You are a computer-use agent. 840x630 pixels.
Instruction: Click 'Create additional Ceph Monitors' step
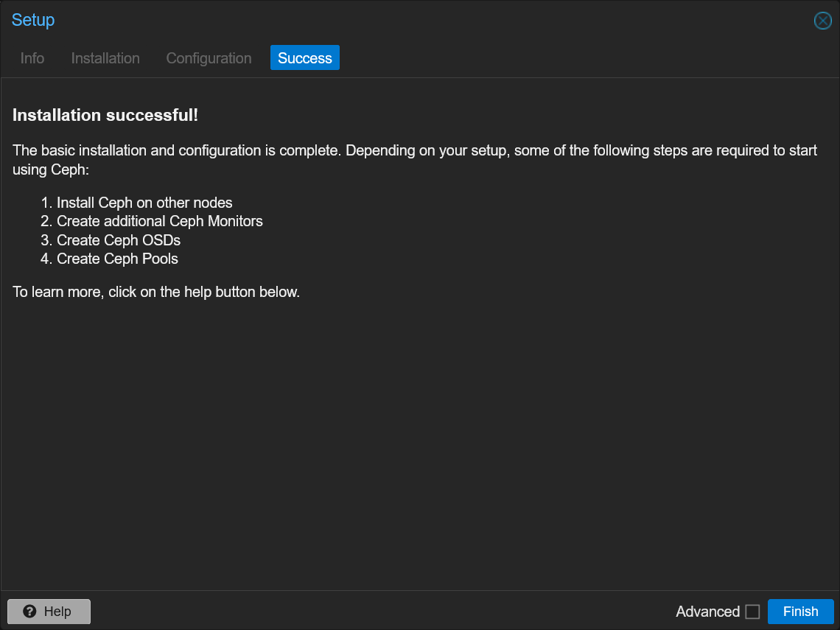pyautogui.click(x=160, y=221)
